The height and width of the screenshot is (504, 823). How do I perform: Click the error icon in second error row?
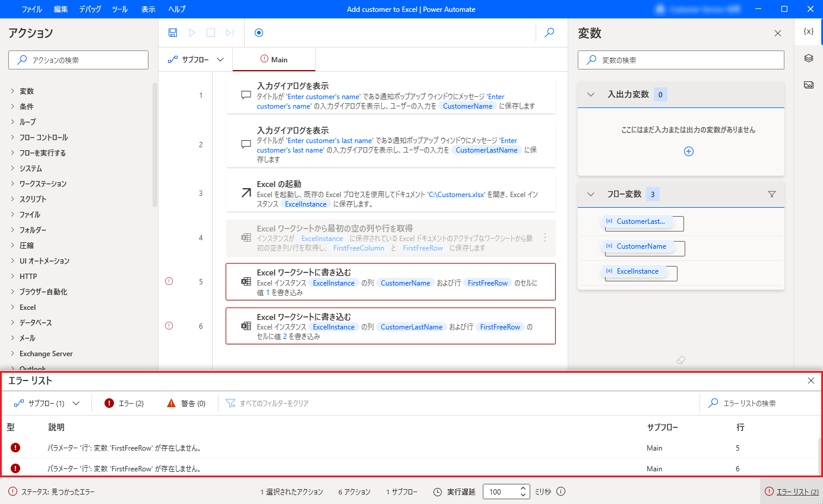tap(15, 468)
